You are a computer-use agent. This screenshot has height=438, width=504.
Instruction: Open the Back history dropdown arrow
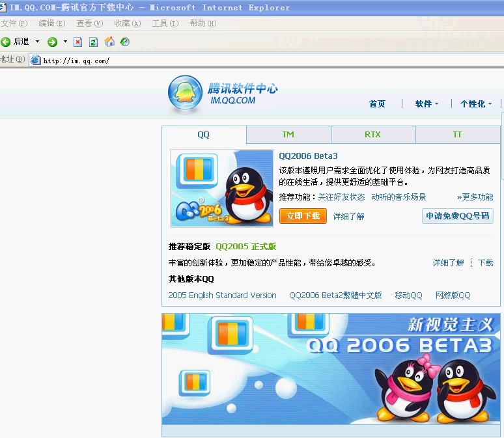point(37,41)
